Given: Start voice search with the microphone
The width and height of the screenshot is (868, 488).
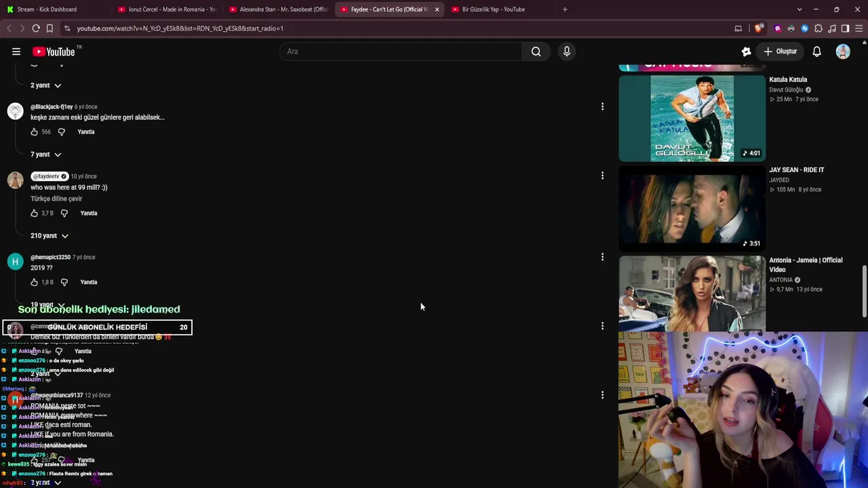Looking at the screenshot, I should click(567, 52).
